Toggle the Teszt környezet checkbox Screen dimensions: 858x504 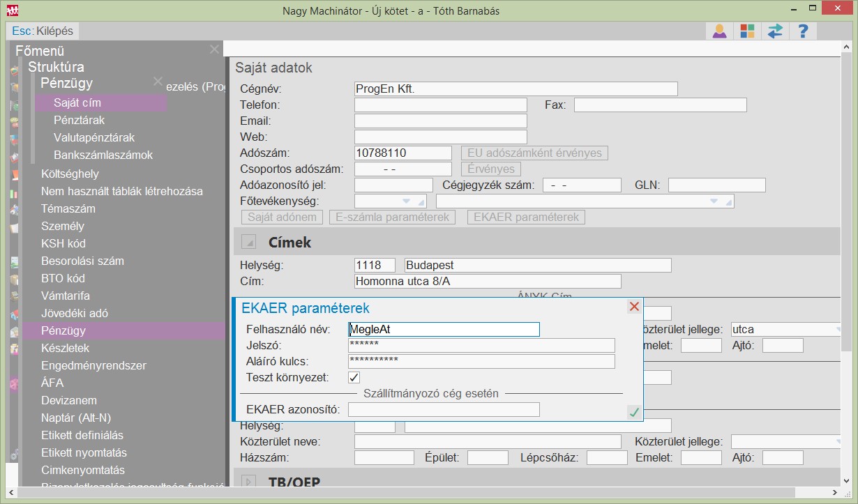pos(354,377)
